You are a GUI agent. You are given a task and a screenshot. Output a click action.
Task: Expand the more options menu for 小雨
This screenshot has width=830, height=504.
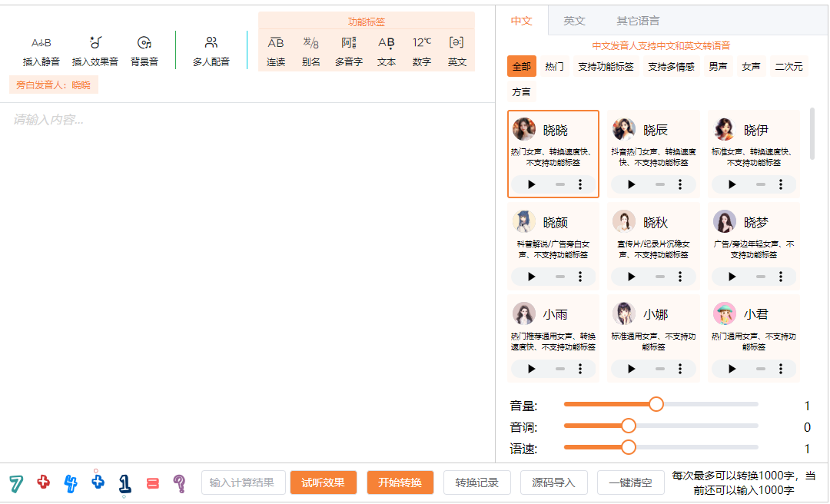580,369
